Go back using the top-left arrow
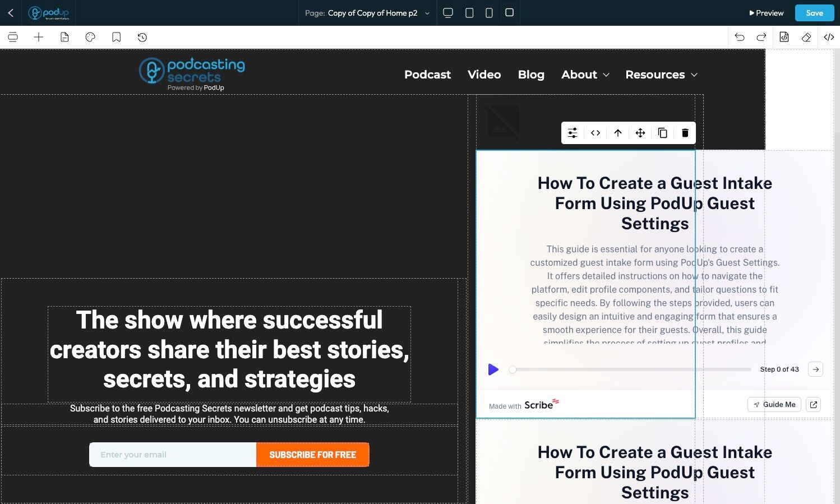840x504 pixels. point(11,13)
